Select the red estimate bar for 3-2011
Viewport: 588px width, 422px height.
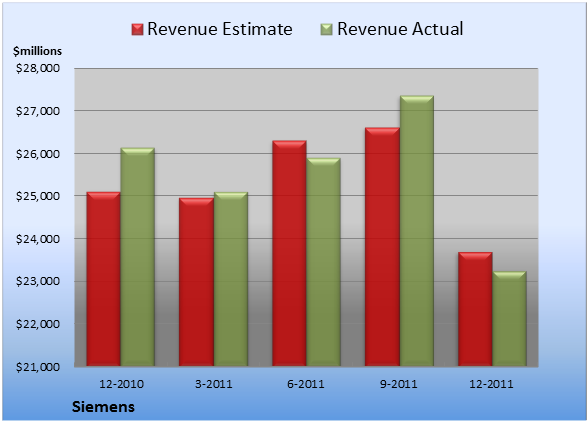point(196,282)
